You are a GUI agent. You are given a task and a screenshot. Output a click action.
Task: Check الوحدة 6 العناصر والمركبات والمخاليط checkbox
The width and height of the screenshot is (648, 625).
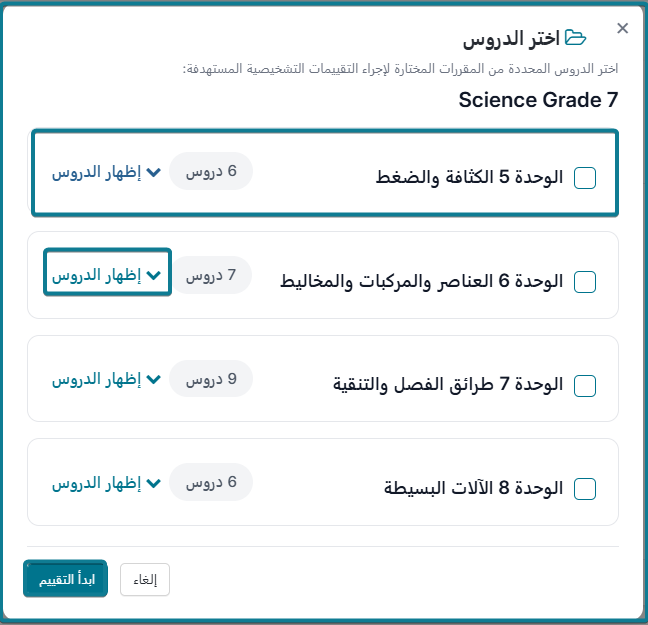click(x=585, y=282)
